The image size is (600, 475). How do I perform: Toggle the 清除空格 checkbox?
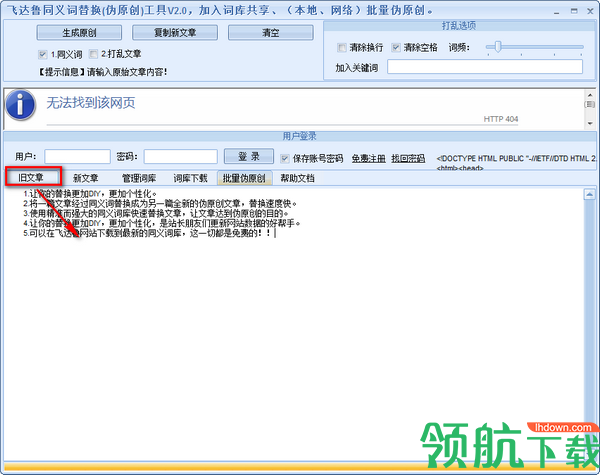(x=396, y=47)
